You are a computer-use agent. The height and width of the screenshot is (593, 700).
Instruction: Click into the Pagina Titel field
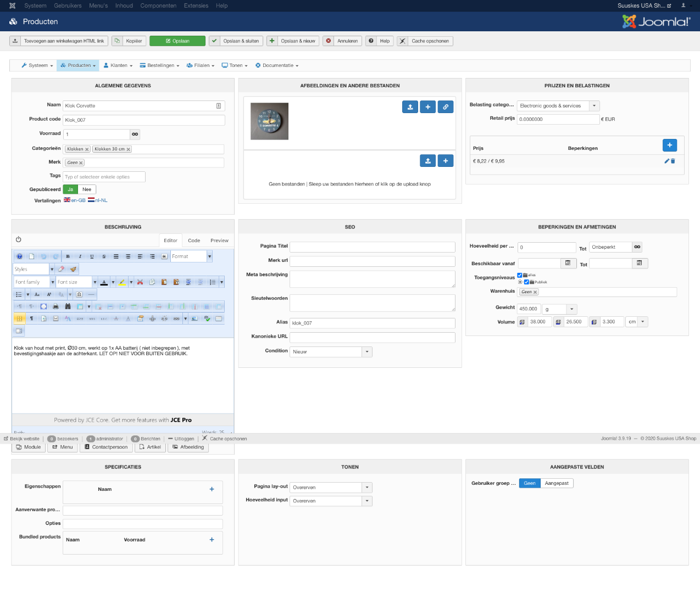tap(373, 247)
